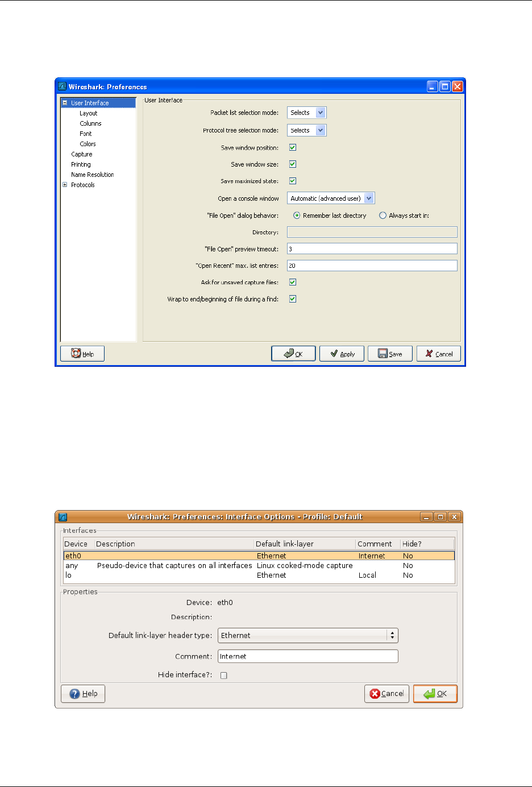
Task: Open Protocol tree selection mode dropdown
Action: click(307, 130)
